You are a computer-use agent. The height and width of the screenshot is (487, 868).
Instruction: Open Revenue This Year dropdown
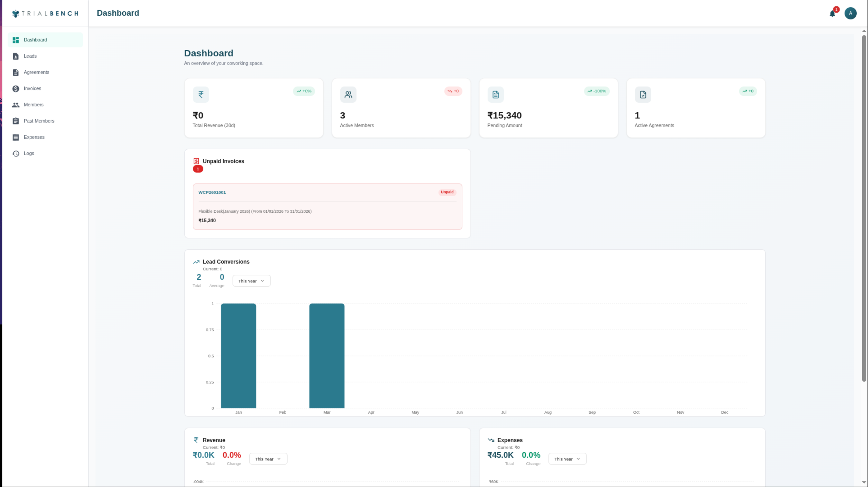pos(268,459)
